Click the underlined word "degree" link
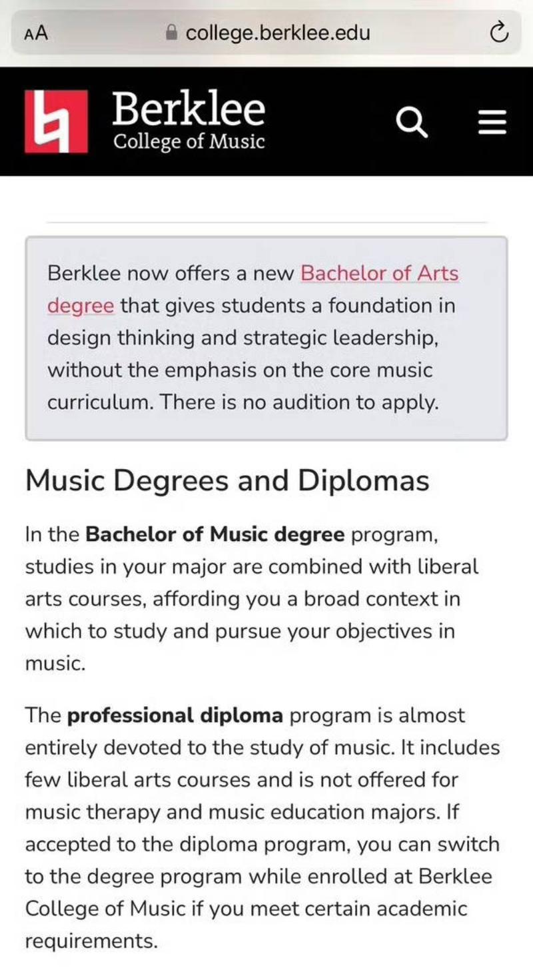Image resolution: width=533 pixels, height=980 pixels. 80,306
